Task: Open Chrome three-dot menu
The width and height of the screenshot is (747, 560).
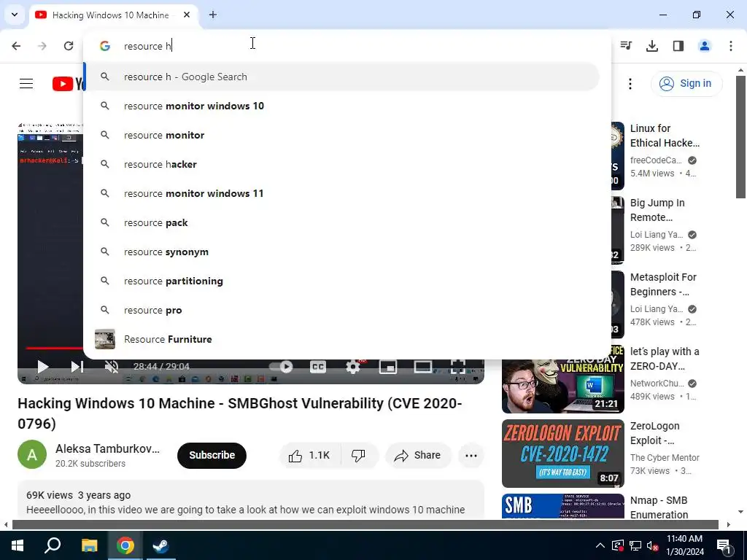Action: click(x=731, y=46)
